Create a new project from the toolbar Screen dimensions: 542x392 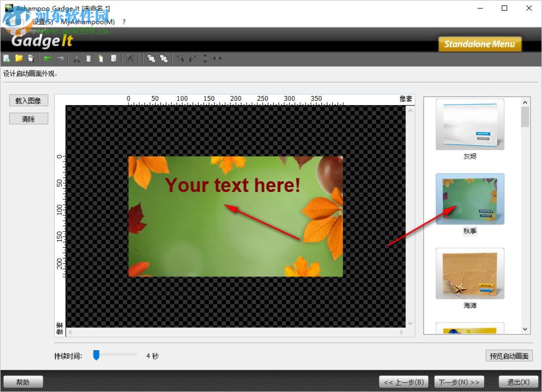coord(7,59)
